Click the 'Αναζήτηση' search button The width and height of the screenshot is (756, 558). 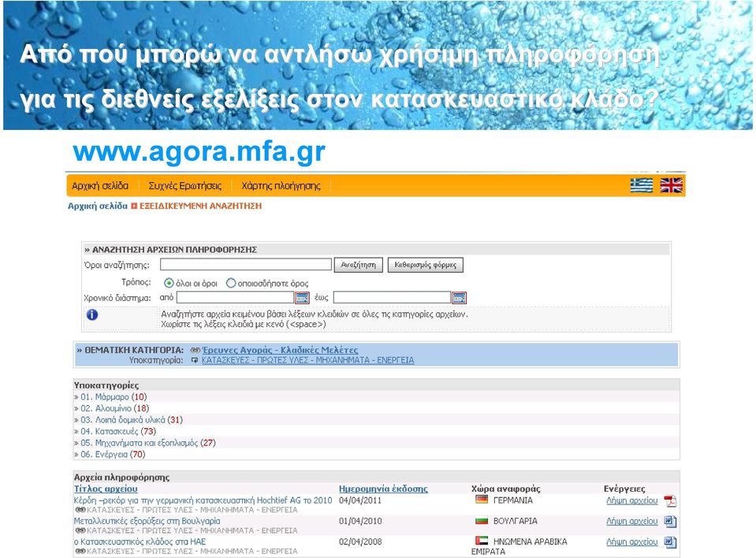click(358, 265)
